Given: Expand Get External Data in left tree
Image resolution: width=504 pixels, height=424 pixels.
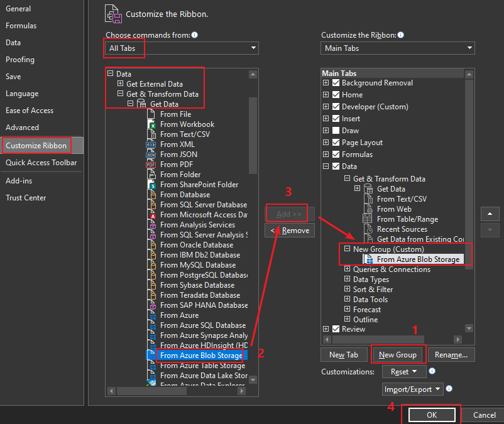Looking at the screenshot, I should tap(120, 84).
